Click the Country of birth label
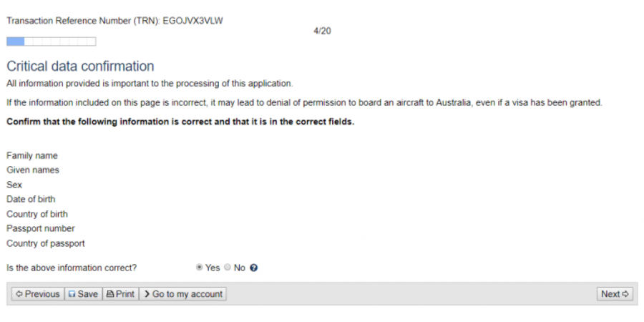644x322 pixels. point(37,214)
